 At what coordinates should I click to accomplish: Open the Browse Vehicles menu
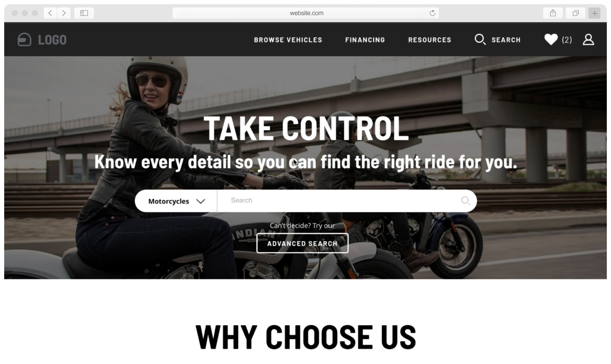point(288,40)
